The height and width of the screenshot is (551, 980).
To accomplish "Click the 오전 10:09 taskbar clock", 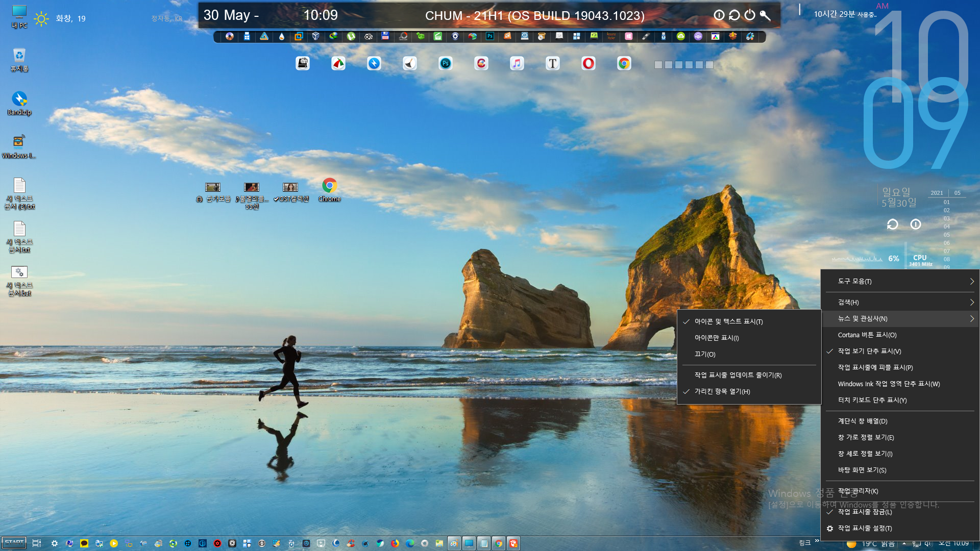I will pyautogui.click(x=953, y=543).
